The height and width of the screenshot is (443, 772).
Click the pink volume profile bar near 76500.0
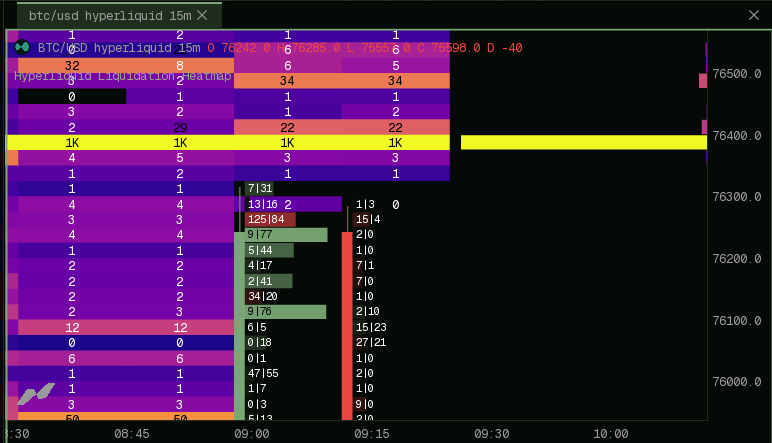703,81
